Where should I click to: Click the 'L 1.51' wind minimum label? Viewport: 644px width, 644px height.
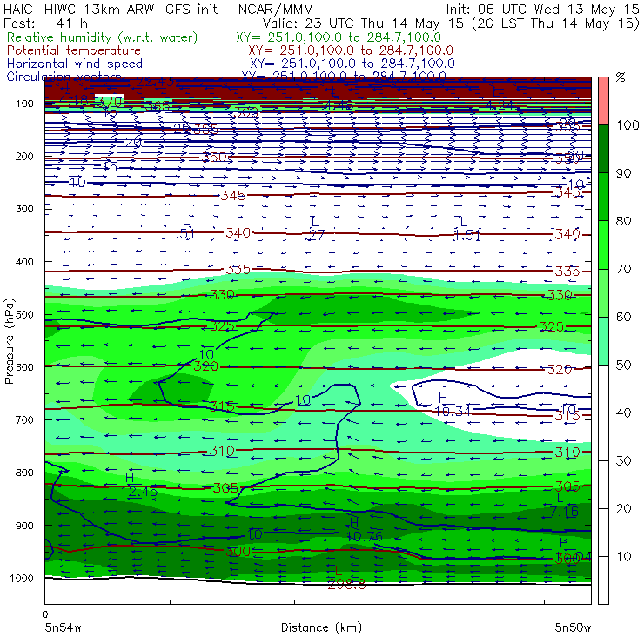click(466, 228)
